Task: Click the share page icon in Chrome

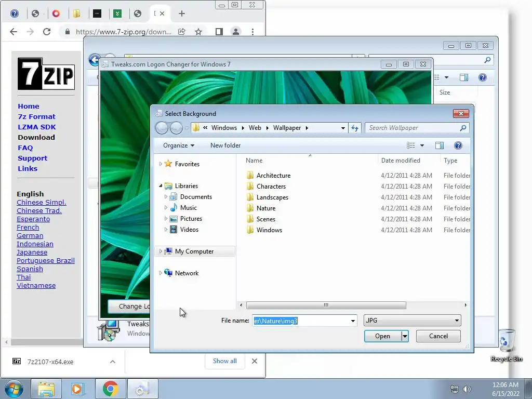Action: click(182, 32)
